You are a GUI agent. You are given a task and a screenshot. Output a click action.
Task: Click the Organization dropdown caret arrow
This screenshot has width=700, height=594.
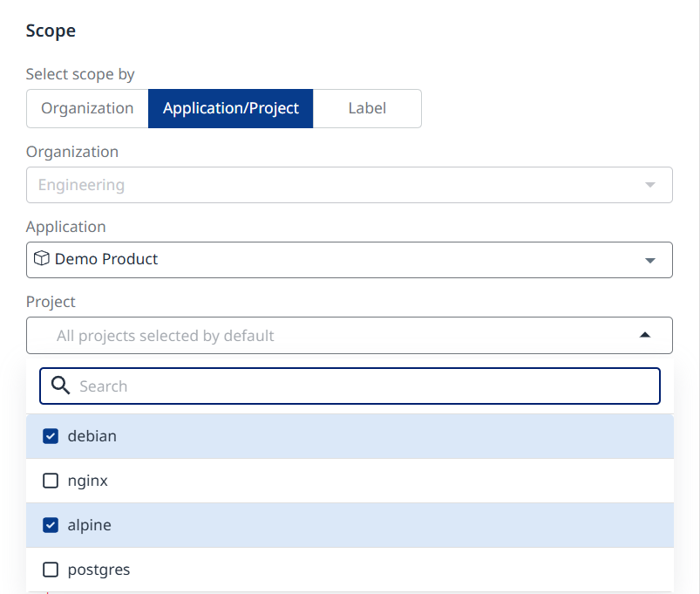pos(649,185)
